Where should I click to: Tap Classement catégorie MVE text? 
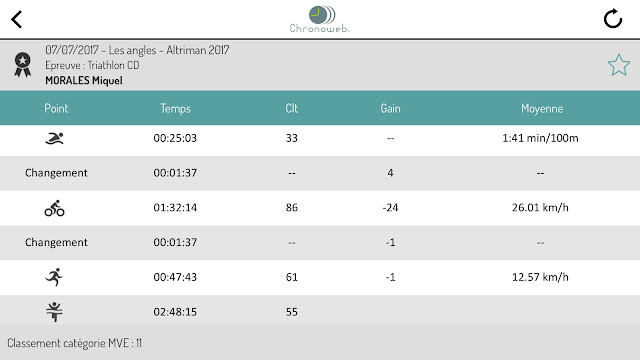click(74, 343)
